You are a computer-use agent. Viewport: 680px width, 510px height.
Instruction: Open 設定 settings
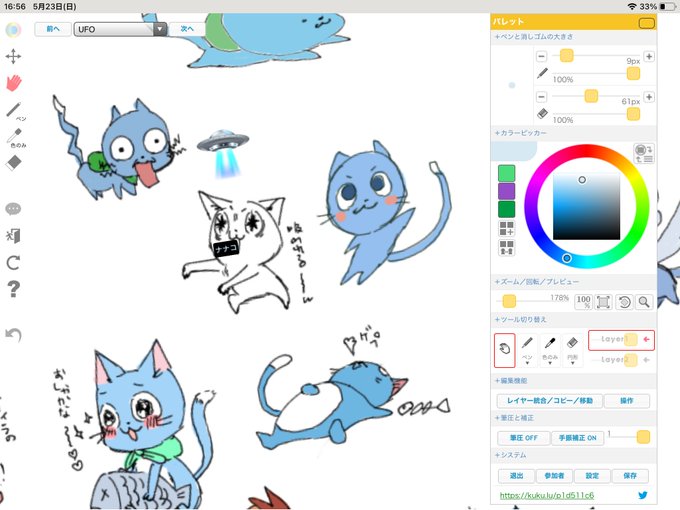click(x=592, y=476)
